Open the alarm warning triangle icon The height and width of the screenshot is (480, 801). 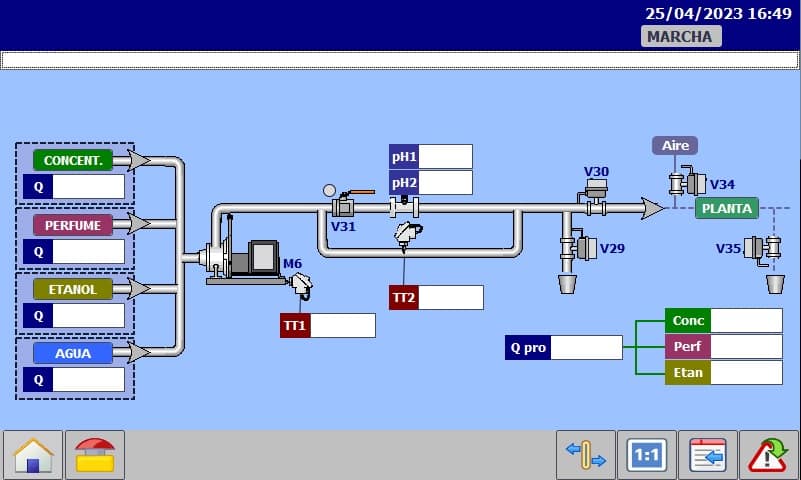click(769, 455)
